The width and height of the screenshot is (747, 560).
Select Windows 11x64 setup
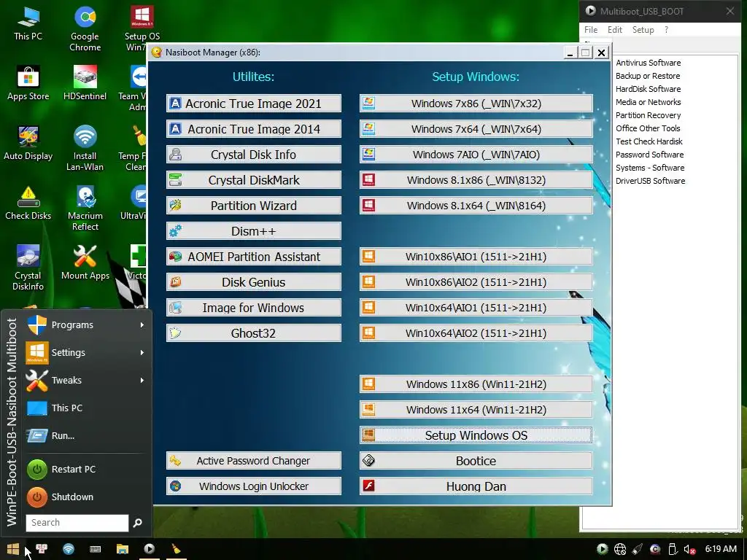[x=476, y=410]
